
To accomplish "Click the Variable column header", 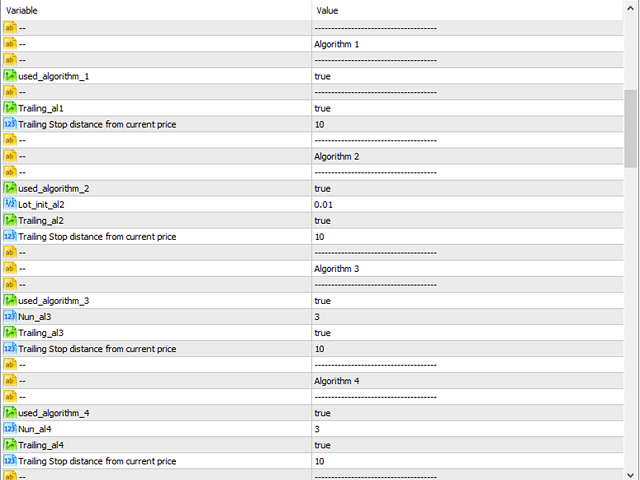I will pos(156,10).
